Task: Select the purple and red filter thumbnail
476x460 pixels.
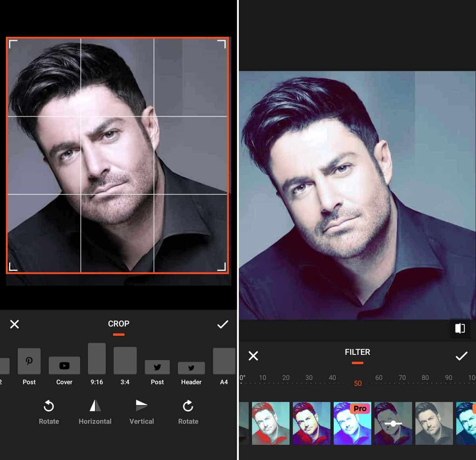Action: coord(312,423)
